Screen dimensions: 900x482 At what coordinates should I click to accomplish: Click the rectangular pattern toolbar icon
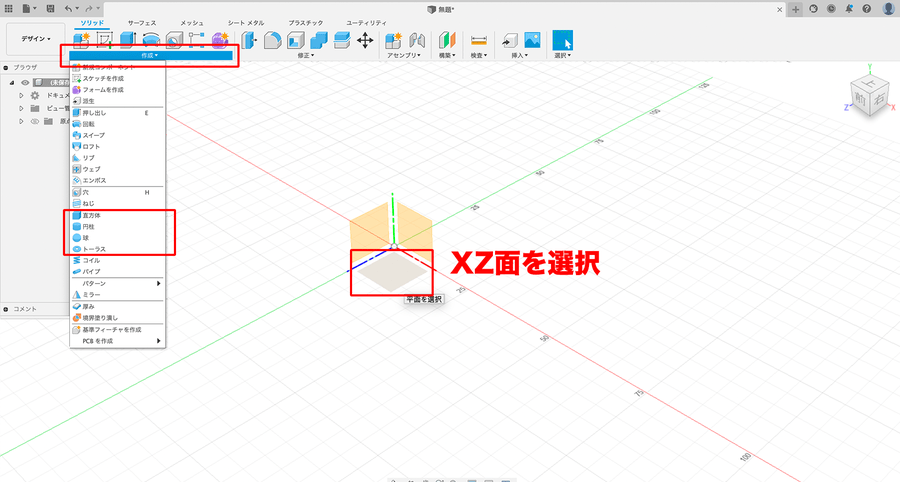point(196,40)
